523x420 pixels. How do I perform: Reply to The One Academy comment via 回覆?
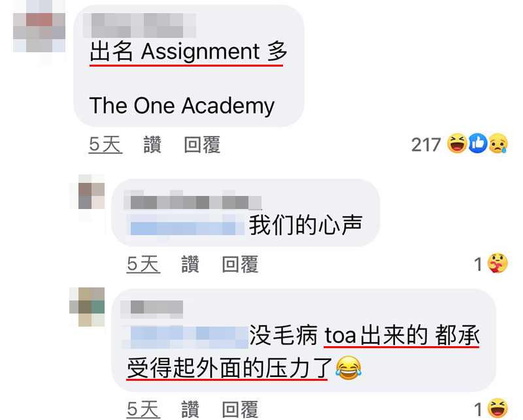(202, 144)
